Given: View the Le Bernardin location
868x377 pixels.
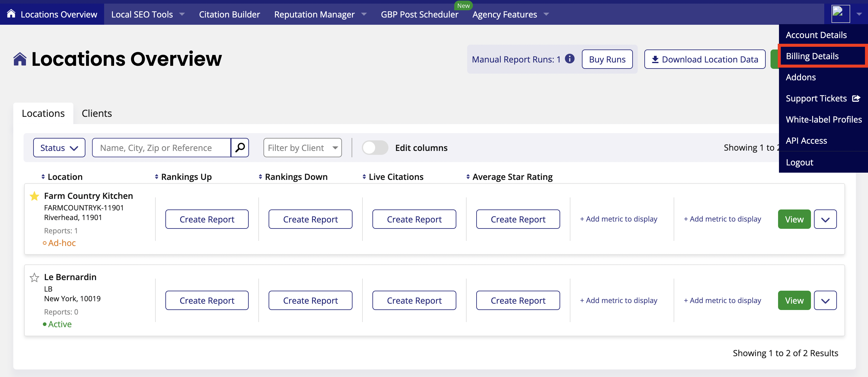Looking at the screenshot, I should point(794,301).
